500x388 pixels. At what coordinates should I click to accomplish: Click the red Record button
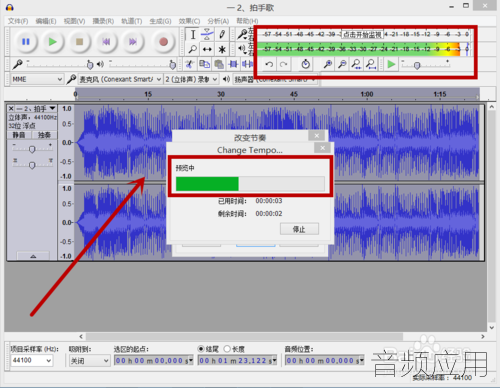point(163,42)
